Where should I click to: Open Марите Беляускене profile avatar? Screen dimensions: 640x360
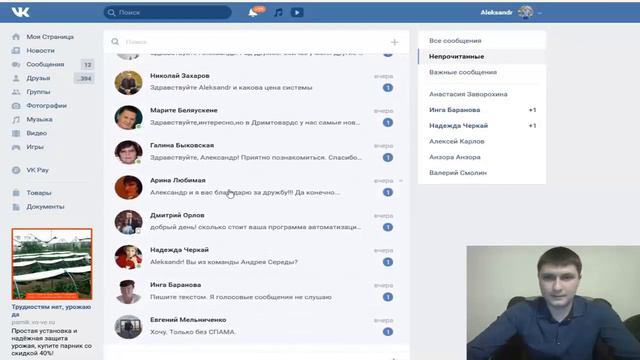click(x=129, y=118)
